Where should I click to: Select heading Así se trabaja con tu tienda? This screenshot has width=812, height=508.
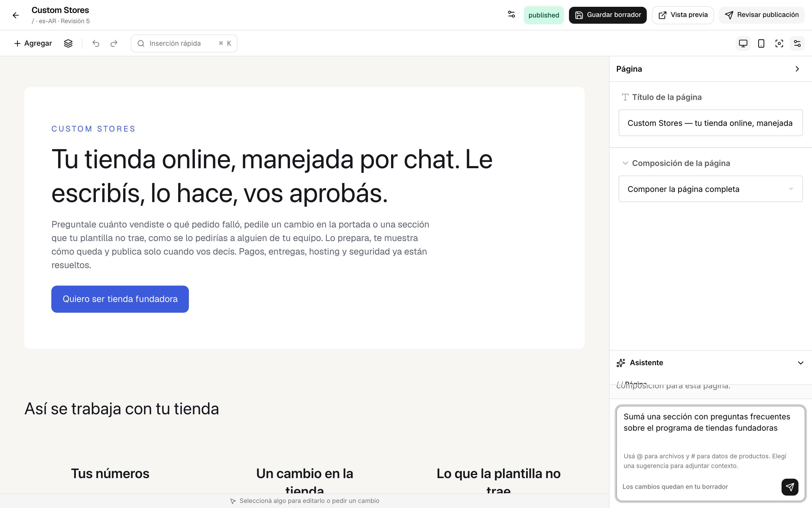pos(122,409)
